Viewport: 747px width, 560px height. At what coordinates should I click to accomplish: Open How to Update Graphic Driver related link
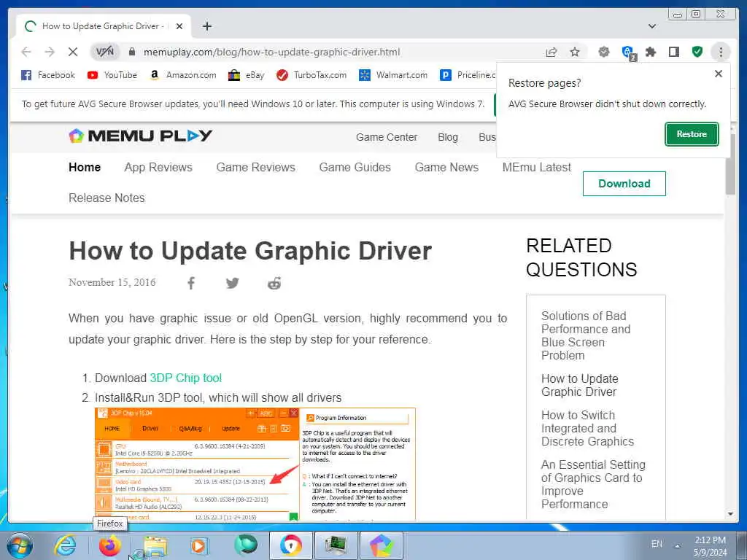point(580,385)
